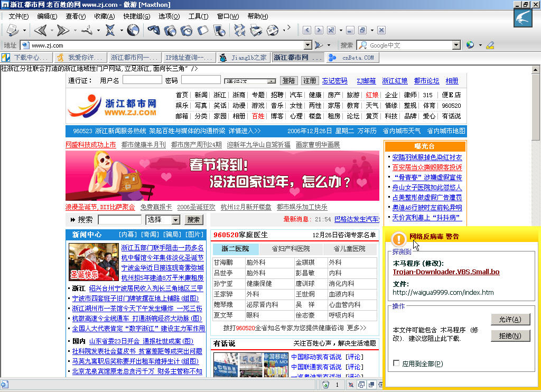Click the globe icon right of Google search
Image resolution: width=541 pixels, height=392 pixels.
[x=470, y=45]
